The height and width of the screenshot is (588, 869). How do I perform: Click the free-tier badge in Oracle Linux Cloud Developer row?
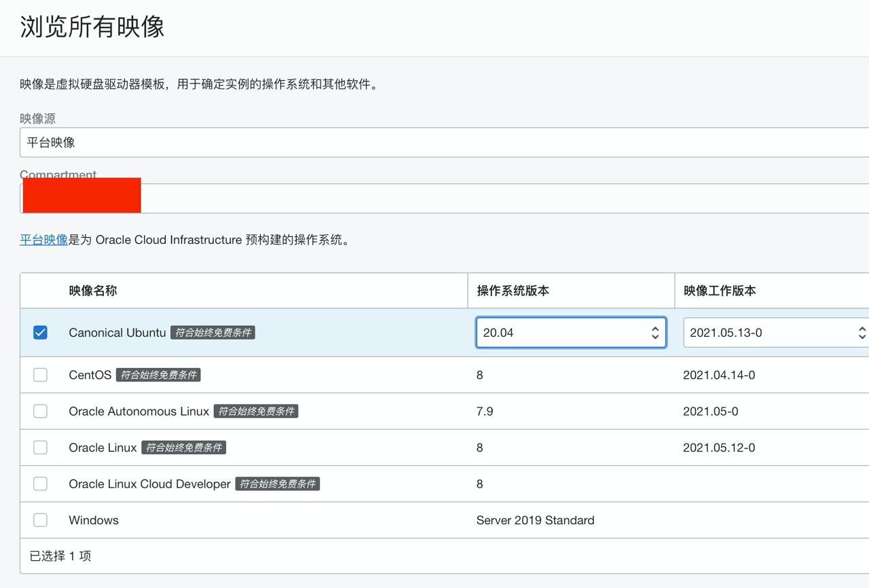click(x=278, y=484)
